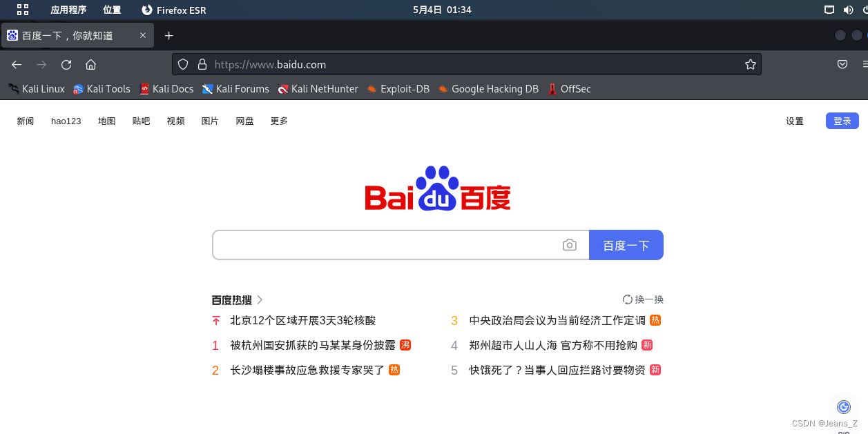Open 位置 places menu
The image size is (868, 434).
(112, 10)
